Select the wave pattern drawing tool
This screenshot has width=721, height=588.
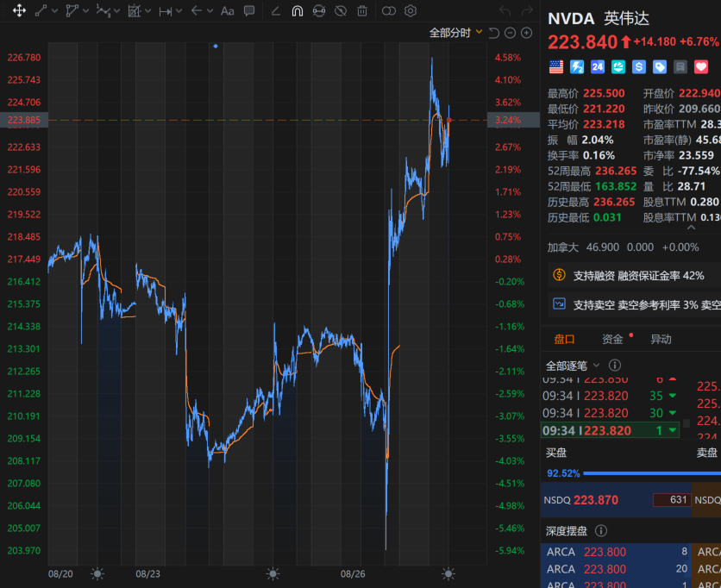click(103, 10)
